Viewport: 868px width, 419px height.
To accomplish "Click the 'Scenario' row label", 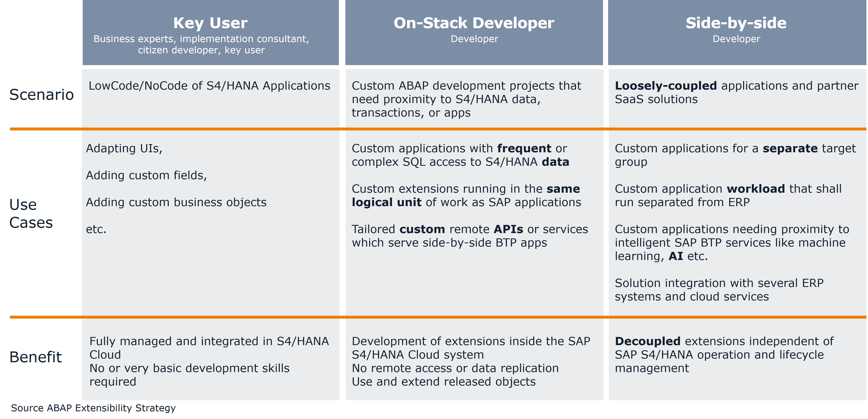I will 41,95.
